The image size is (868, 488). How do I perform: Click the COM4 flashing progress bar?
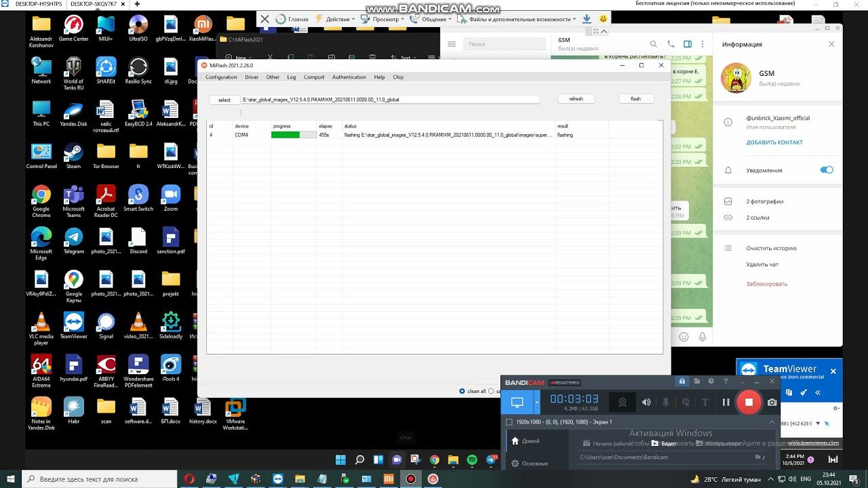294,135
